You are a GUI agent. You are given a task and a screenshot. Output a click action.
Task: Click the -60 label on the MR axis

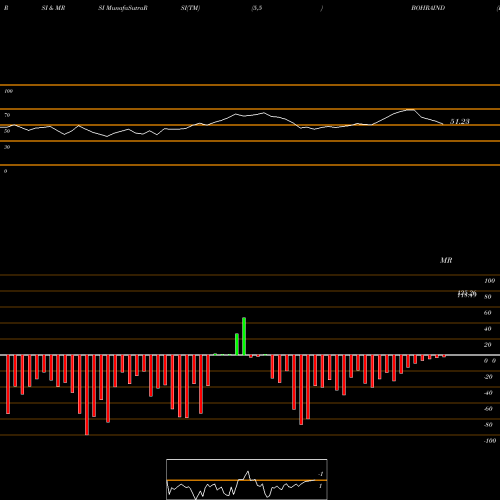point(488,409)
